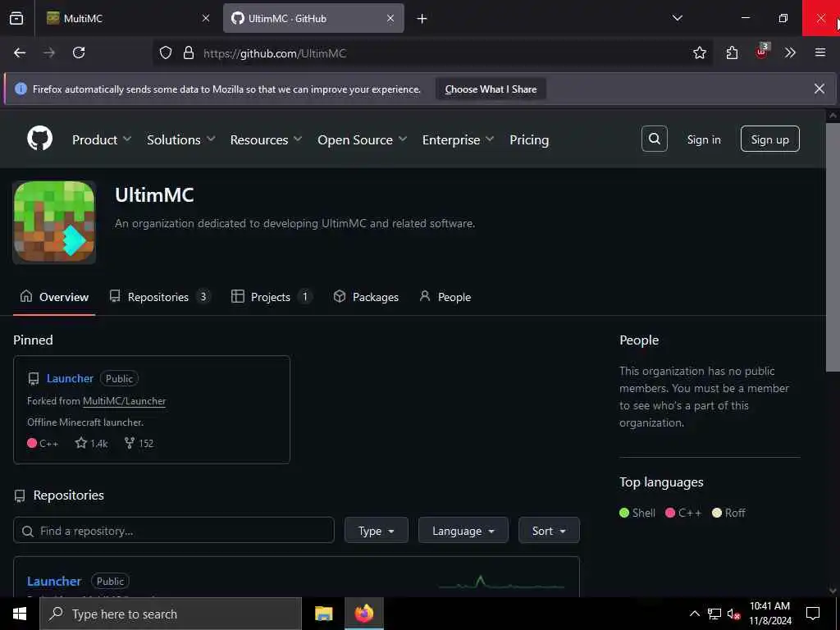Close the MultiMC tab
840x630 pixels.
pos(206,18)
